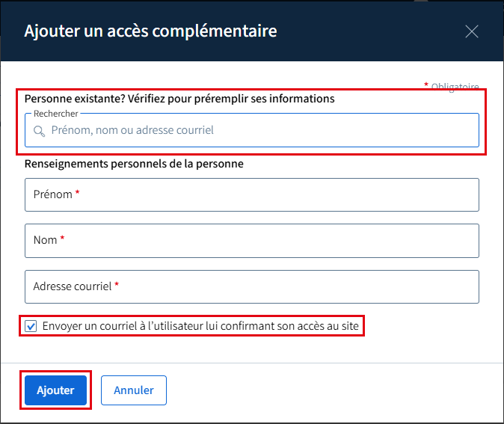Click the small Rechercher floating label
504x424 pixels.
click(56, 114)
